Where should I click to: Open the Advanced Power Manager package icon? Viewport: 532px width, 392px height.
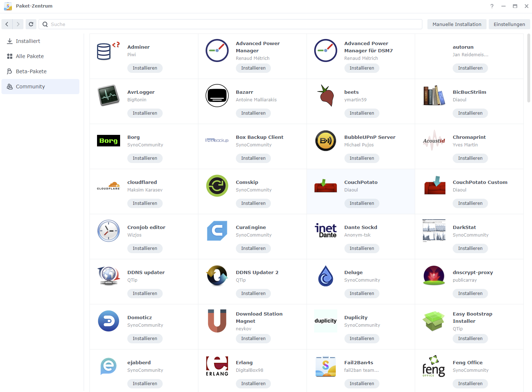pos(217,50)
